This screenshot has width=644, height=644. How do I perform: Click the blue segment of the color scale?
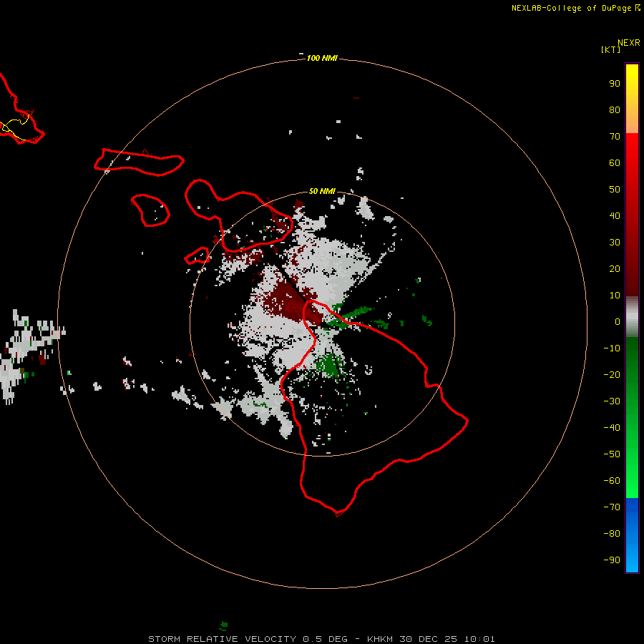[632, 535]
